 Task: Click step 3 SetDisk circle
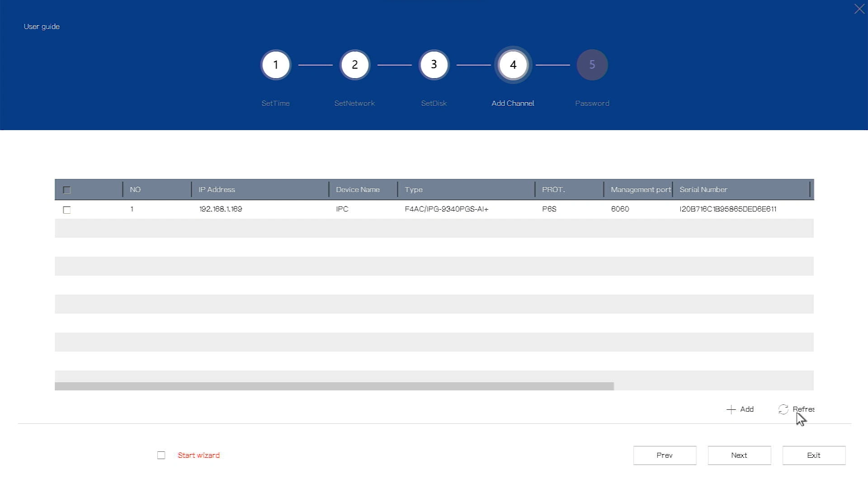tap(434, 65)
